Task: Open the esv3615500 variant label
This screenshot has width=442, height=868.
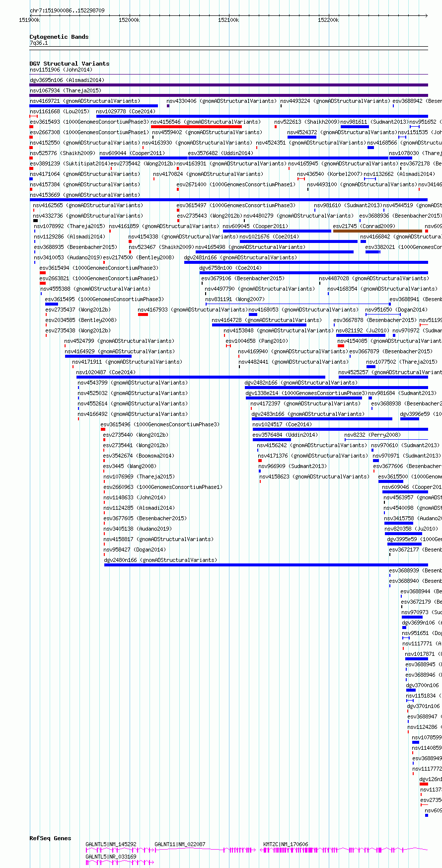Action: (410, 476)
